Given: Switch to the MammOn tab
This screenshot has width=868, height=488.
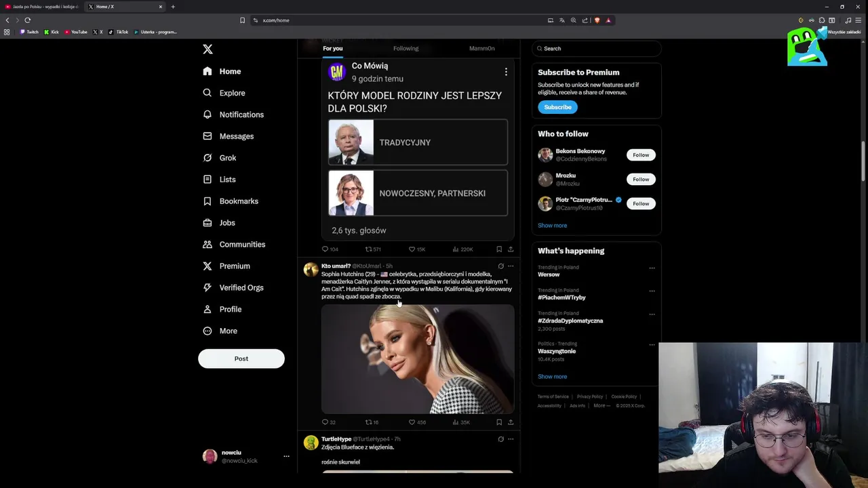Looking at the screenshot, I should (x=481, y=48).
